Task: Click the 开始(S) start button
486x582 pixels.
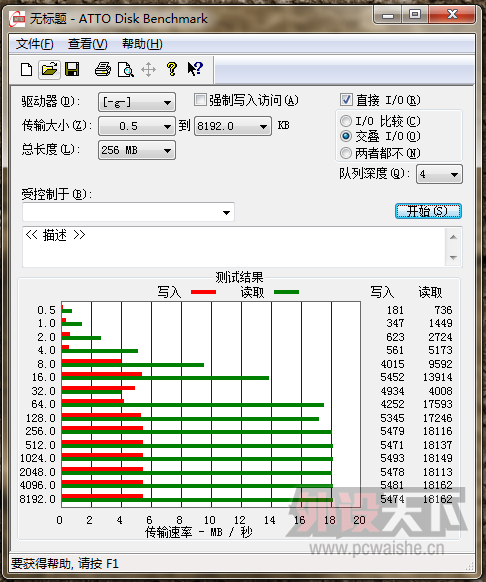Action: pos(428,211)
